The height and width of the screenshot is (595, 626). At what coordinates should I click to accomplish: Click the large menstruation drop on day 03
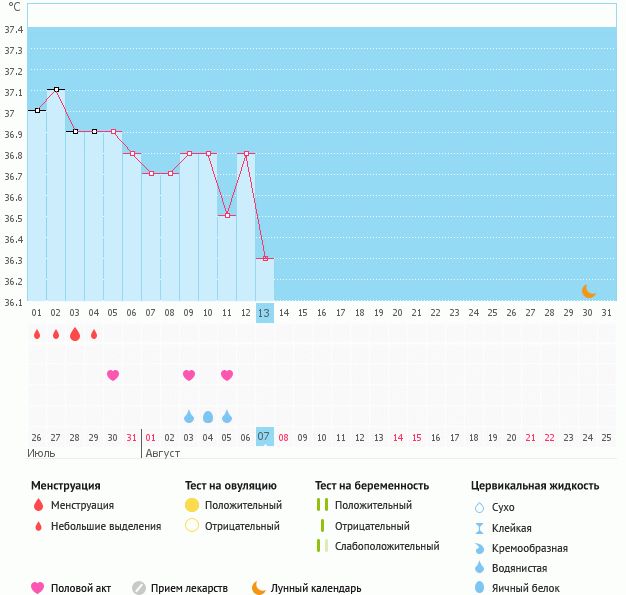pyautogui.click(x=75, y=335)
